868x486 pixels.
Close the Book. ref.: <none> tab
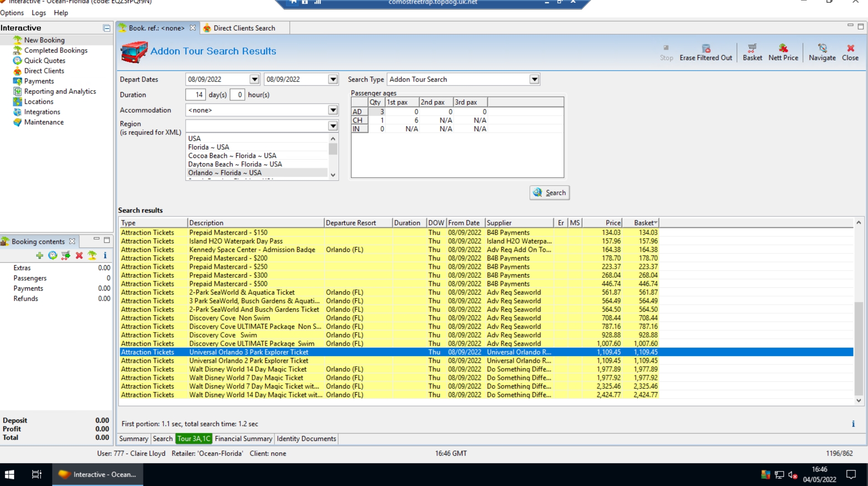(x=193, y=28)
